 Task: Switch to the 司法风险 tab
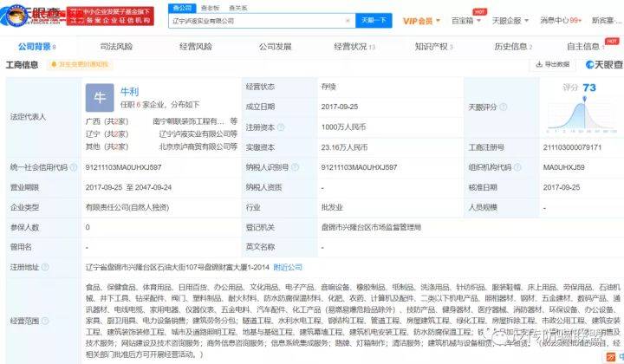pyautogui.click(x=115, y=45)
